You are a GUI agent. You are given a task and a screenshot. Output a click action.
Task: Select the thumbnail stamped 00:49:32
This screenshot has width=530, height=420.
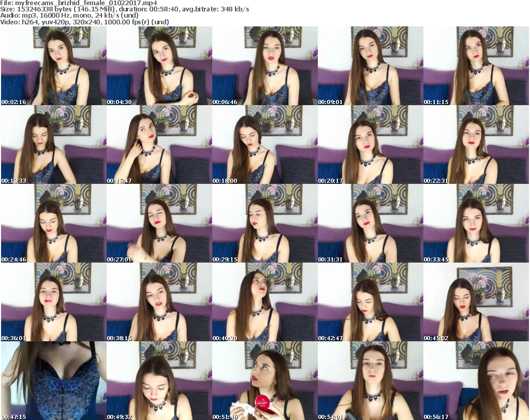tap(159, 381)
